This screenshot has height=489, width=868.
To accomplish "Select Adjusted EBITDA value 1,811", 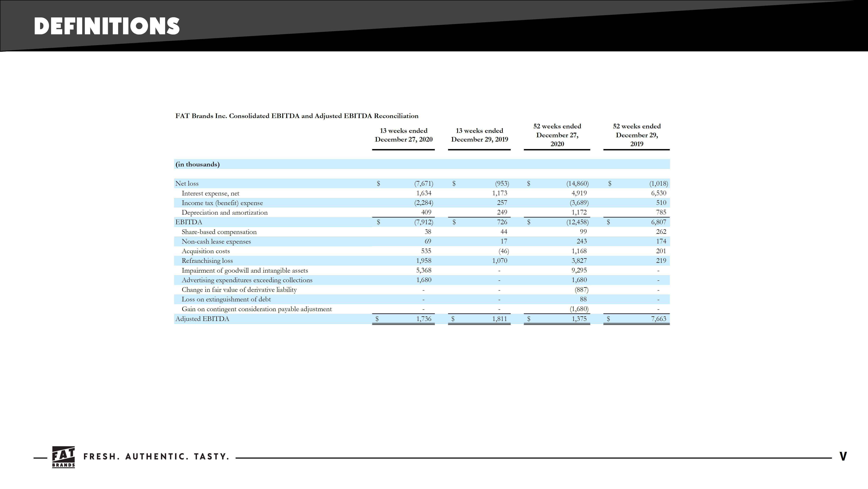I will [x=500, y=319].
